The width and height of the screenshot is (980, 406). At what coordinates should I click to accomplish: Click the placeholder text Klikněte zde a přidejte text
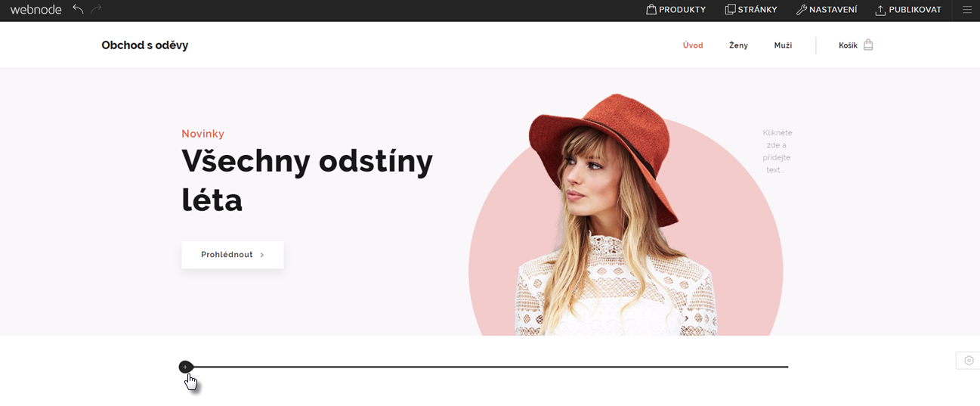[778, 151]
